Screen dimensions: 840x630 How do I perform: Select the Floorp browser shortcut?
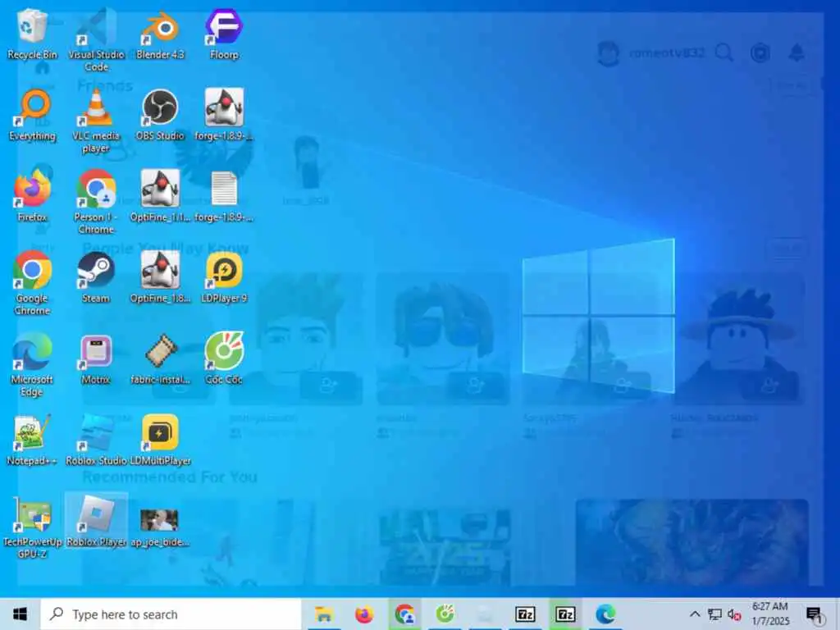[224, 33]
